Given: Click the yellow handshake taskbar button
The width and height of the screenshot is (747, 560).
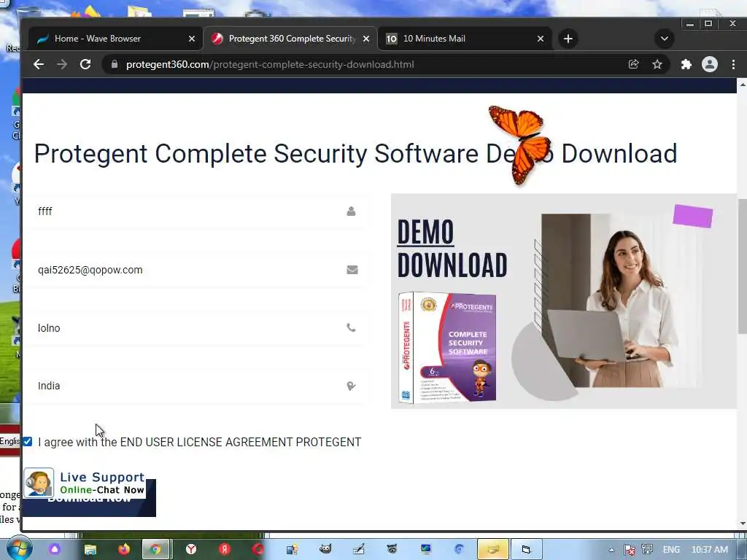Looking at the screenshot, I should pyautogui.click(x=493, y=550).
